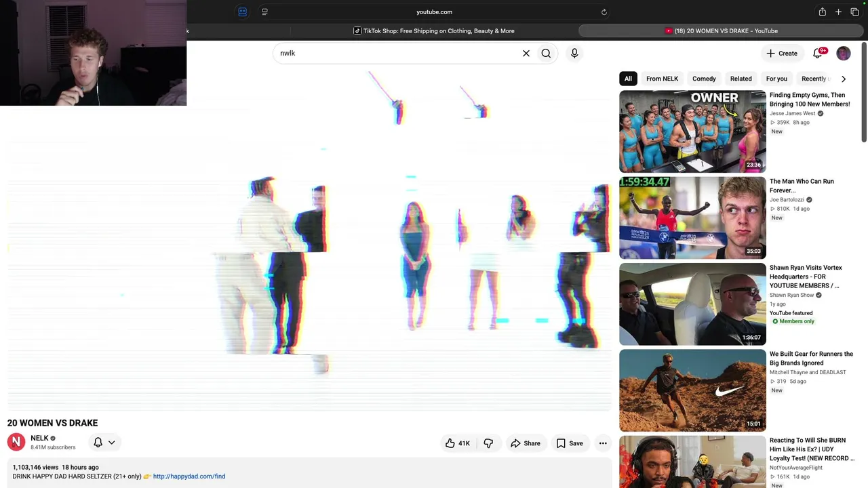Open "The Man Who Can Run Forever" title
The width and height of the screenshot is (868, 488).
click(802, 186)
